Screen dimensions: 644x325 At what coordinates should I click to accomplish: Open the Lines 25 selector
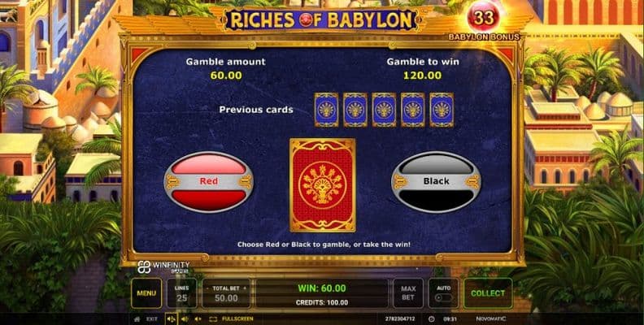(x=181, y=293)
